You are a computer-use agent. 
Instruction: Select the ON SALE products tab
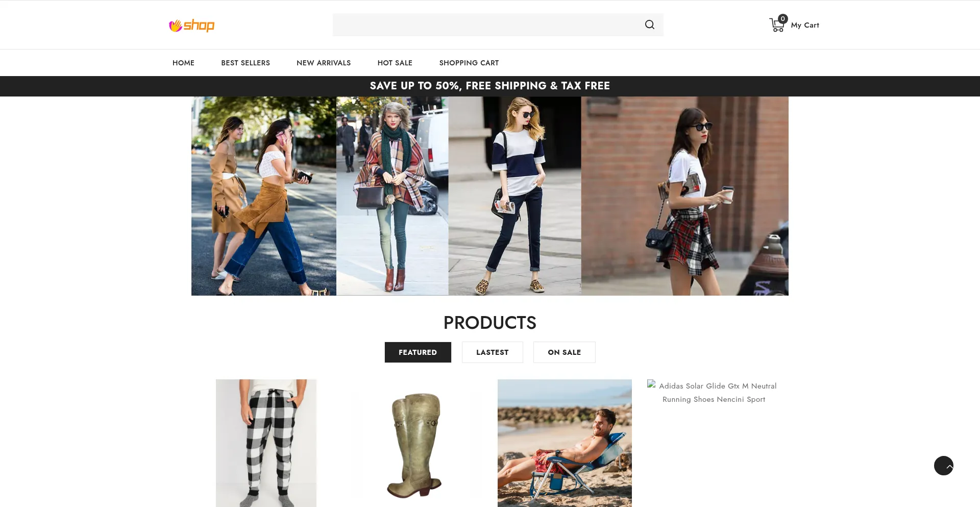click(x=564, y=352)
